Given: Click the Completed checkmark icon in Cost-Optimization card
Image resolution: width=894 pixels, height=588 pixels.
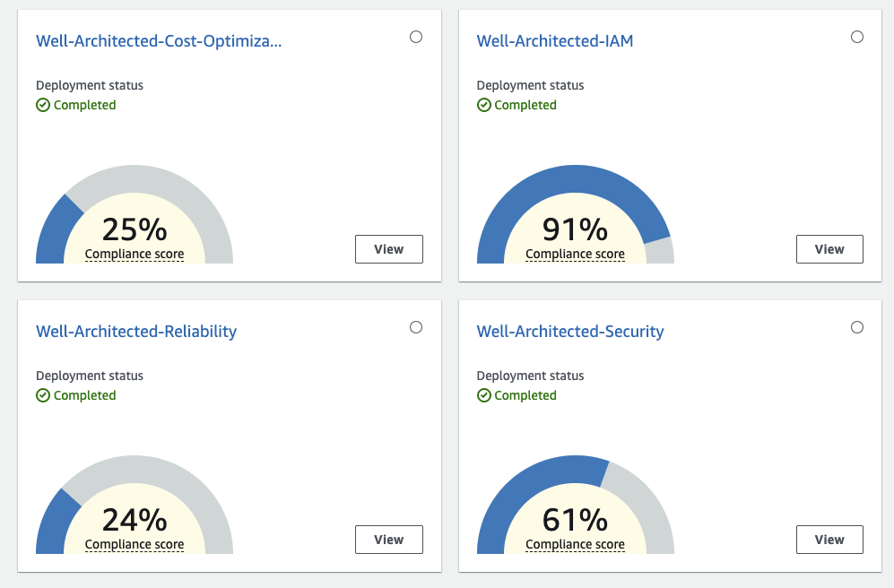Looking at the screenshot, I should [43, 105].
